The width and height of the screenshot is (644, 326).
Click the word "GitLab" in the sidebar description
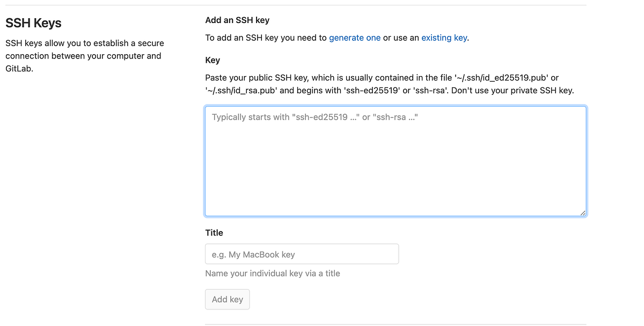tap(19, 69)
